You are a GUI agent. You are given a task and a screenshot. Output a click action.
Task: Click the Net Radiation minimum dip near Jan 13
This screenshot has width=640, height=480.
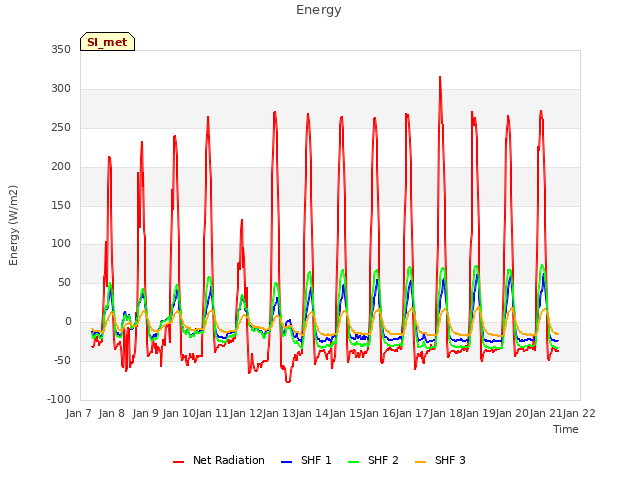[288, 382]
